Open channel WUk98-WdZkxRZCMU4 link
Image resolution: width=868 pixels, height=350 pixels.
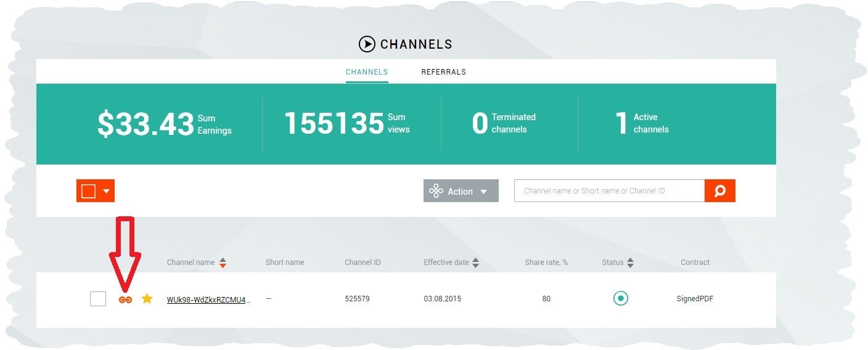point(208,299)
